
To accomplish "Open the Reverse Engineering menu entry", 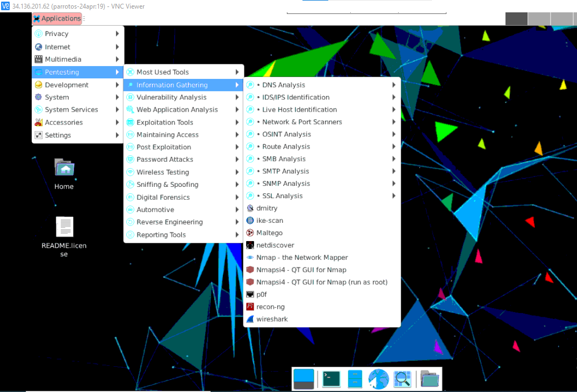I will click(183, 222).
